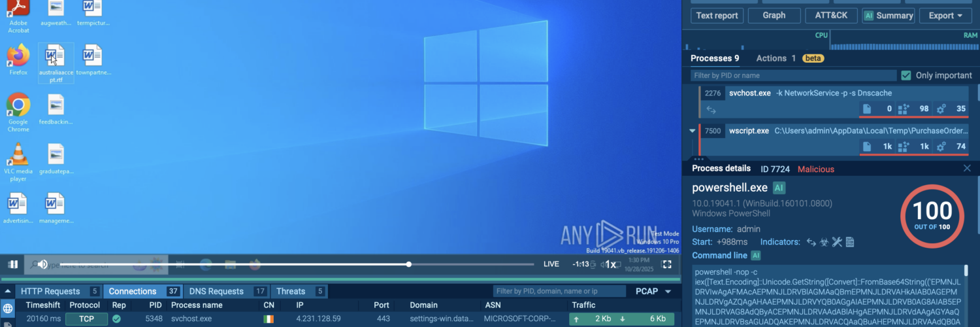Screen dimensions: 980x327
Task: Uncheck the Only important checkbox
Action: pos(906,75)
